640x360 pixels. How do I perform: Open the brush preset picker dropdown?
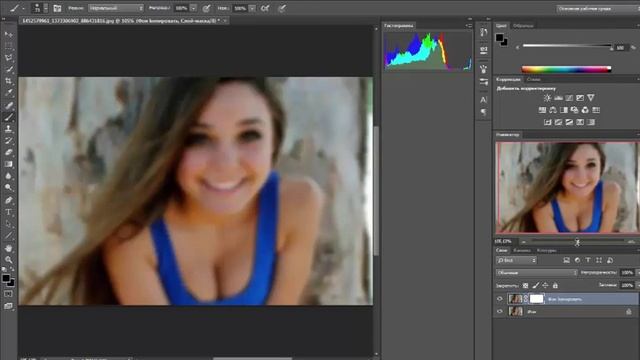(x=45, y=8)
